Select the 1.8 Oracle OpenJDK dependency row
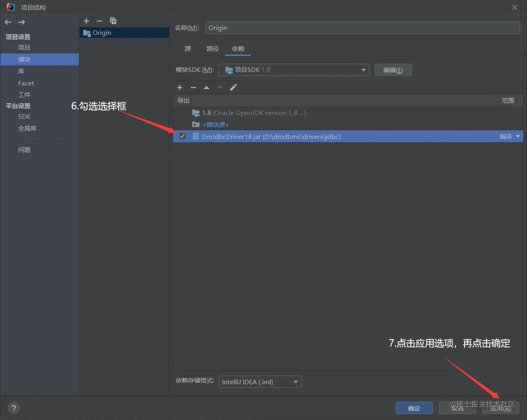527x420 pixels. (348, 113)
